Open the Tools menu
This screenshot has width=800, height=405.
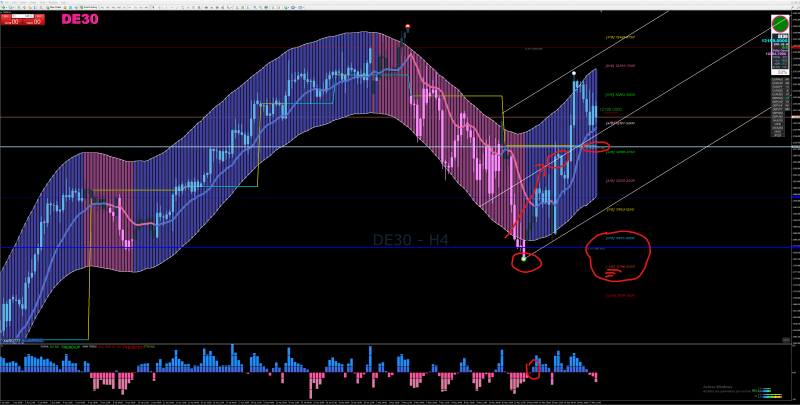click(x=42, y=2)
